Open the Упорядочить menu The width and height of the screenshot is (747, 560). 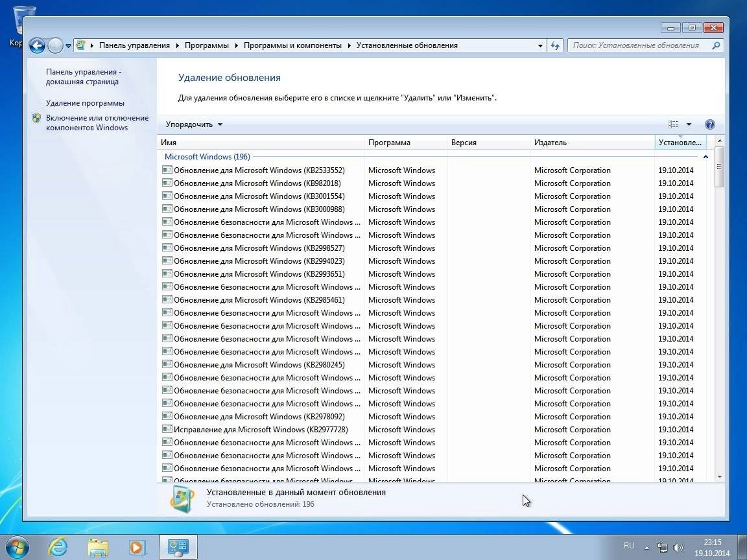(x=194, y=124)
